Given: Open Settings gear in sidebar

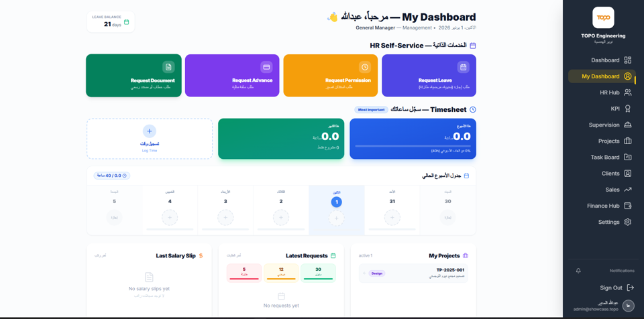Looking at the screenshot, I should coord(628,222).
